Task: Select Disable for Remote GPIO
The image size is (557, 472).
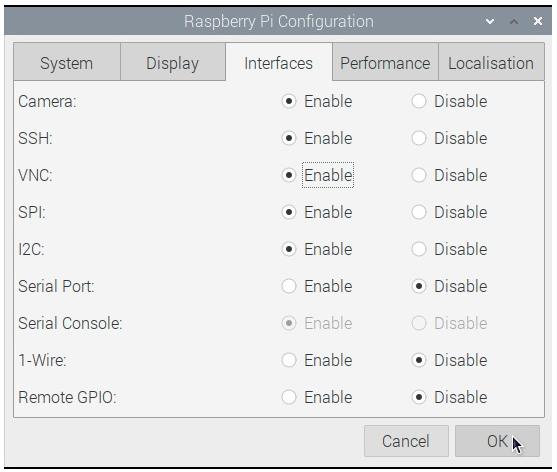Action: click(419, 397)
